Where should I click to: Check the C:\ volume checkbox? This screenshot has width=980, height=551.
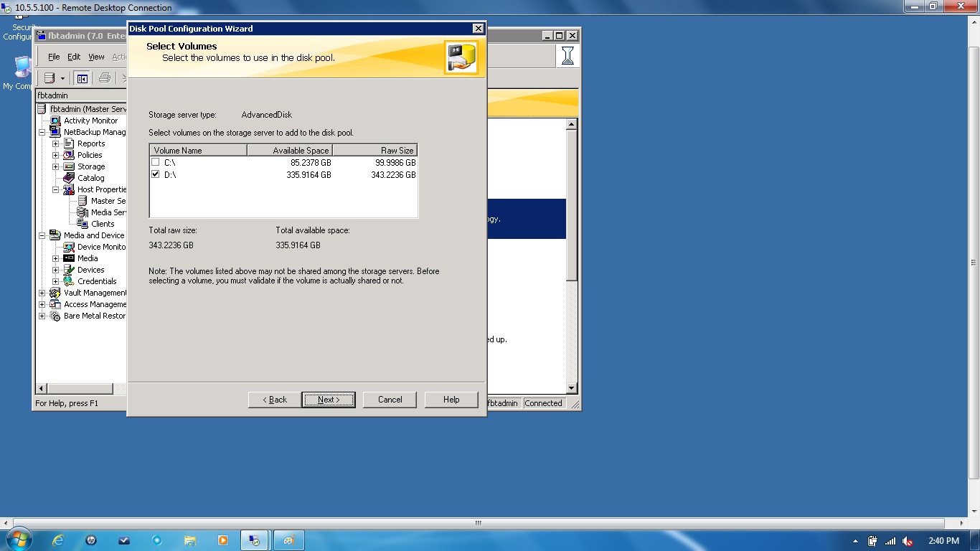[x=156, y=162]
